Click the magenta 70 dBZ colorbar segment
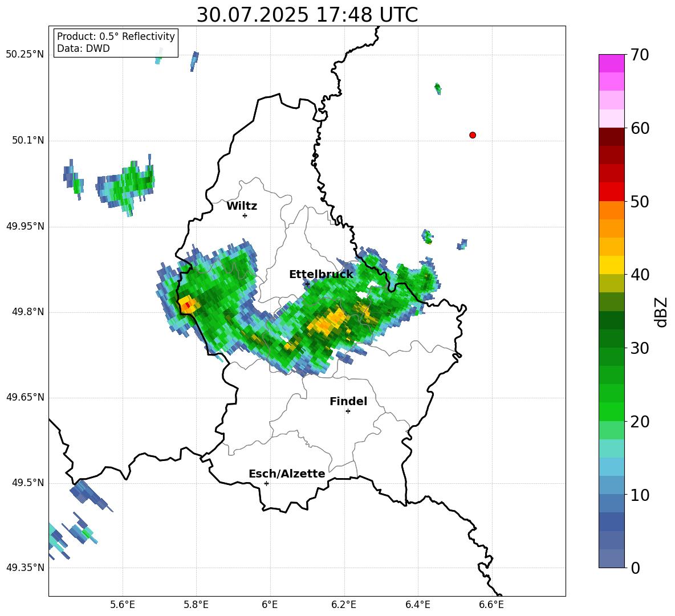 pos(611,63)
